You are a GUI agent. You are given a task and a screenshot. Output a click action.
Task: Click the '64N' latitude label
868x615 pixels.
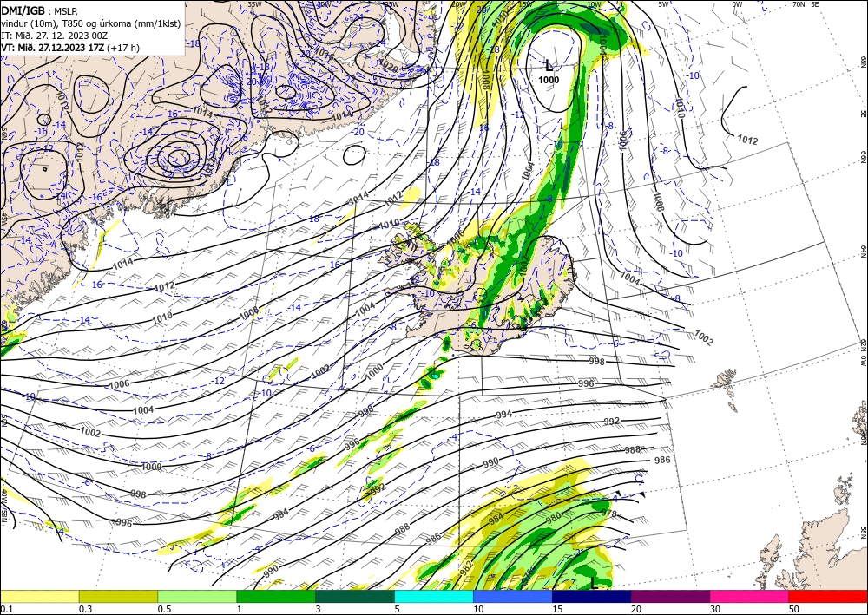pos(863,252)
